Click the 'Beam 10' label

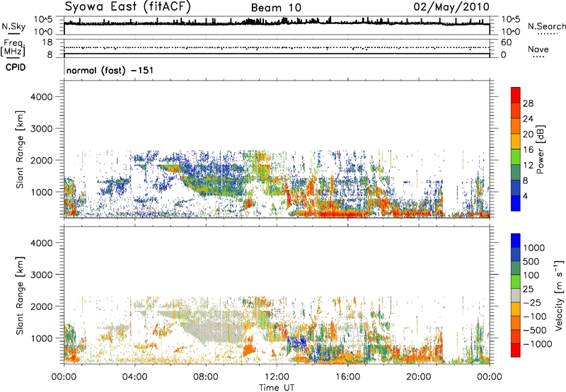276,8
